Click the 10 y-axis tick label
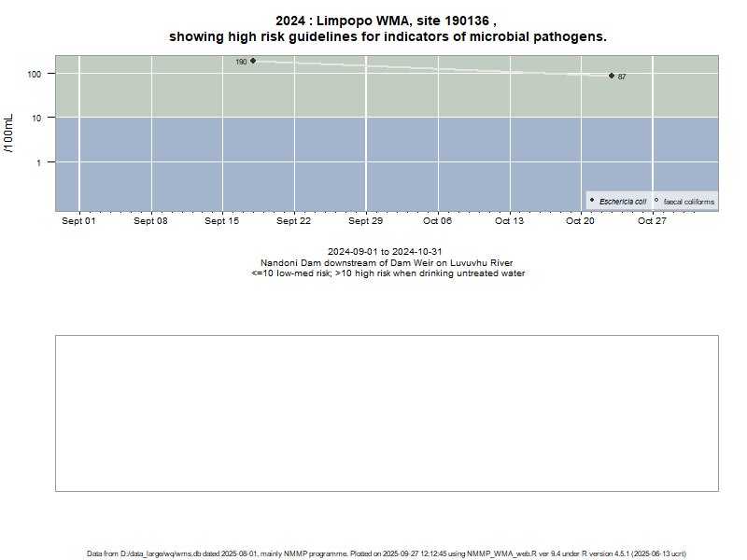 tap(46, 118)
